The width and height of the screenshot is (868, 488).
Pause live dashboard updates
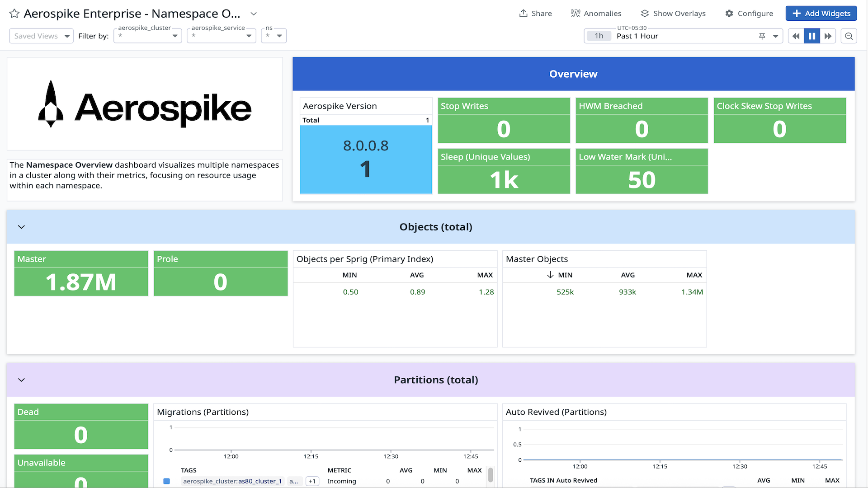[x=812, y=36]
